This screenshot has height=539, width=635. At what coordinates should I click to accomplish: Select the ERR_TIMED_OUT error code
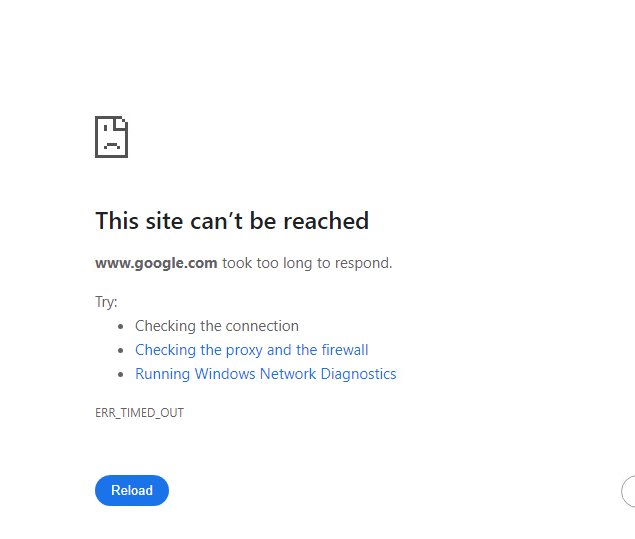pos(139,412)
